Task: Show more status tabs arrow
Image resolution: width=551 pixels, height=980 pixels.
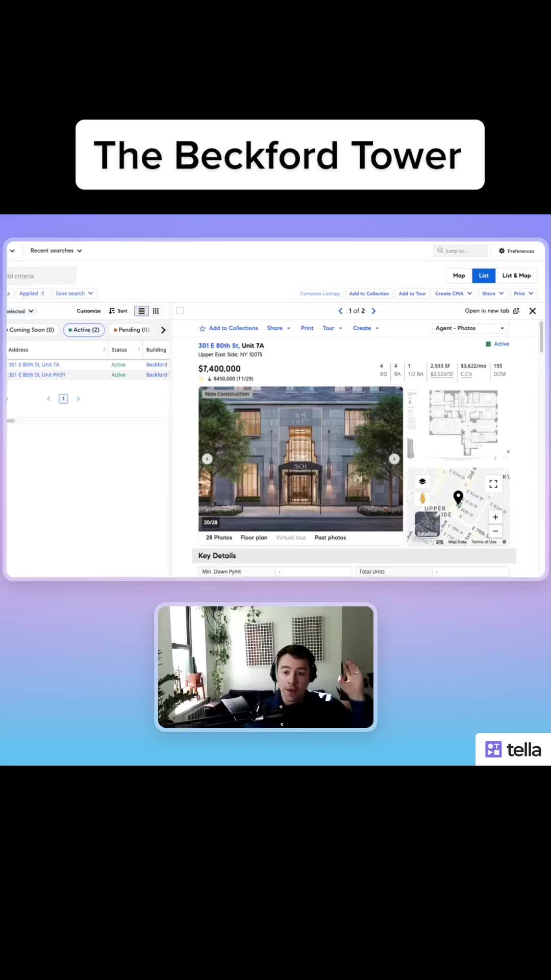Action: pos(163,330)
